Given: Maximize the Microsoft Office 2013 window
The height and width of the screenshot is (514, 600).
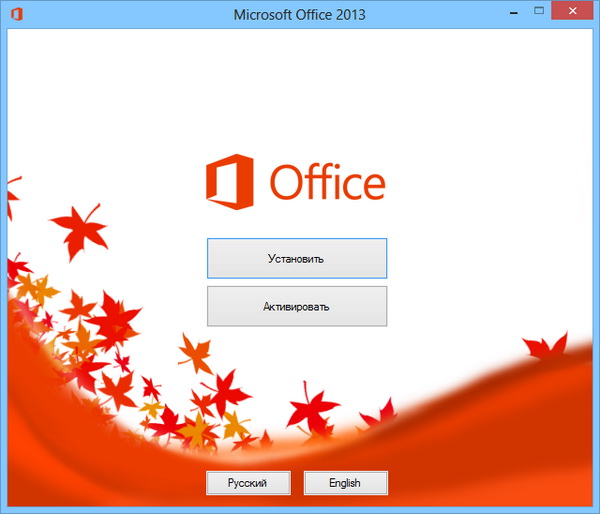Looking at the screenshot, I should point(539,13).
